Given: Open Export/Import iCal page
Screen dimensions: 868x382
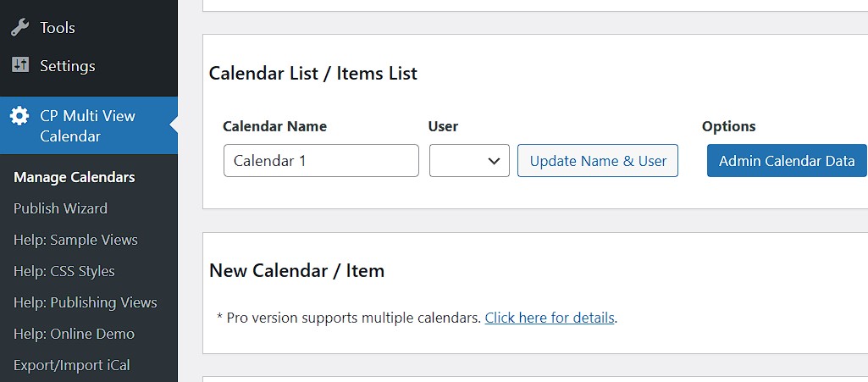Looking at the screenshot, I should point(71,365).
